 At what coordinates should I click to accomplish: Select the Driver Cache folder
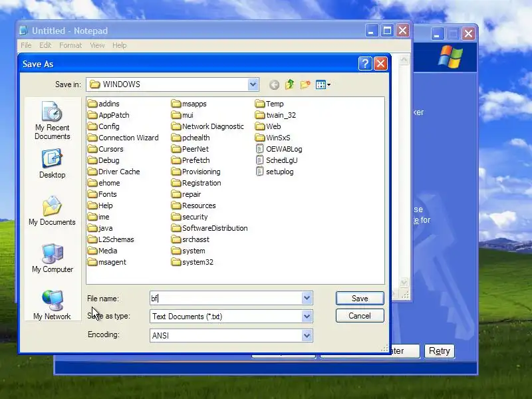click(x=114, y=172)
